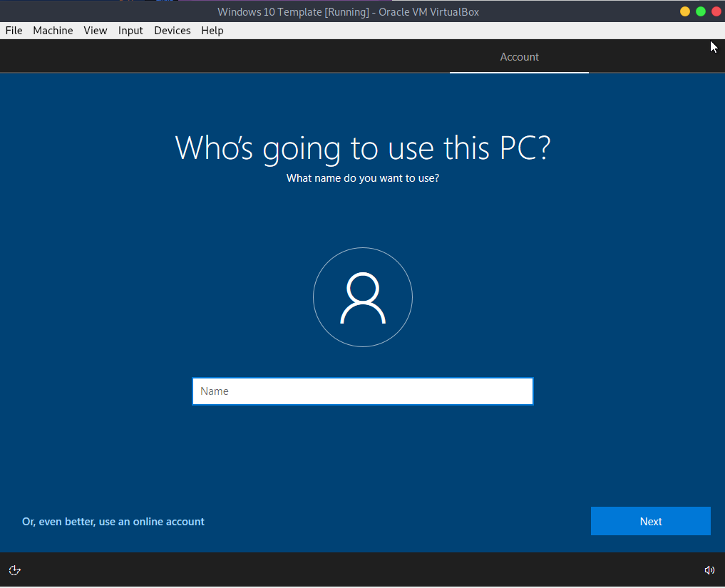Screen dimensions: 725x588
Task: Click the 'Who's going to use this PC?' heading
Action: 363,148
